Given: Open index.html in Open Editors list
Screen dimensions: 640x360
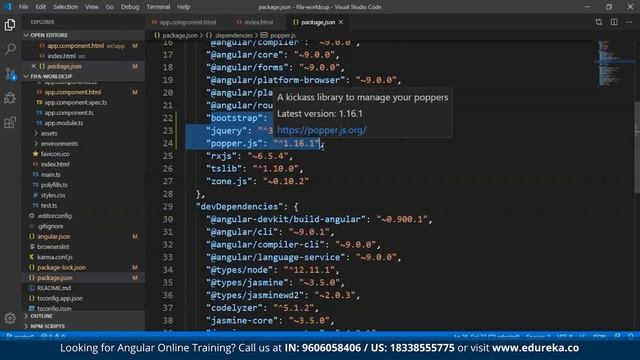Looking at the screenshot, I should (x=61, y=56).
